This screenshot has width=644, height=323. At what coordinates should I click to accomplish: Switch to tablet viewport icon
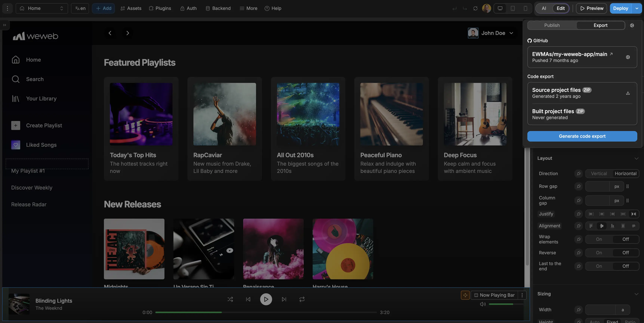click(x=512, y=8)
